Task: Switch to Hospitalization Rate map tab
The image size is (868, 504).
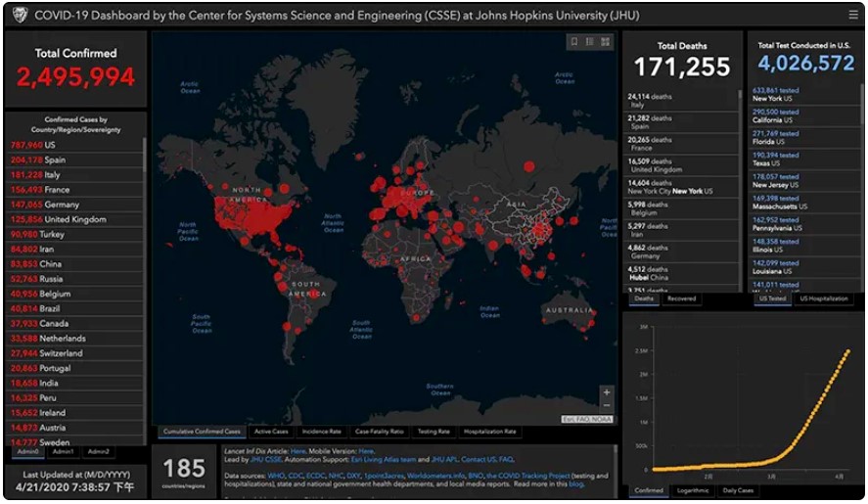Action: [490, 432]
